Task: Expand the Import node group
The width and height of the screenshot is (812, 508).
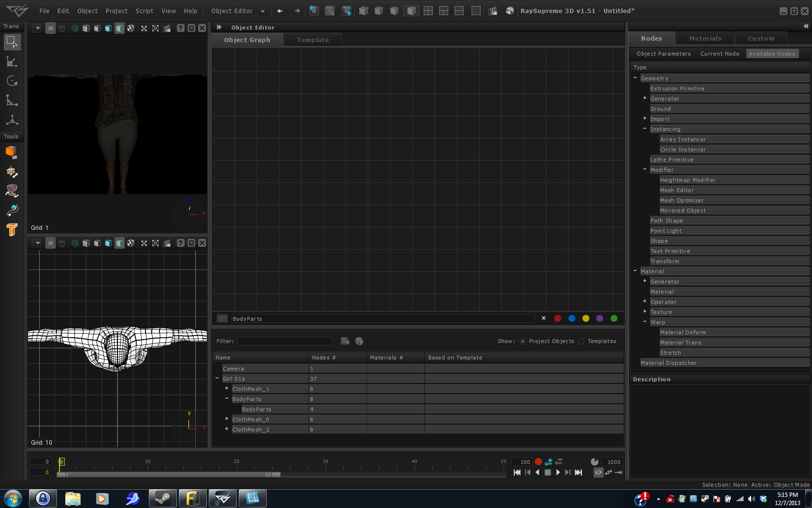Action: pos(645,119)
